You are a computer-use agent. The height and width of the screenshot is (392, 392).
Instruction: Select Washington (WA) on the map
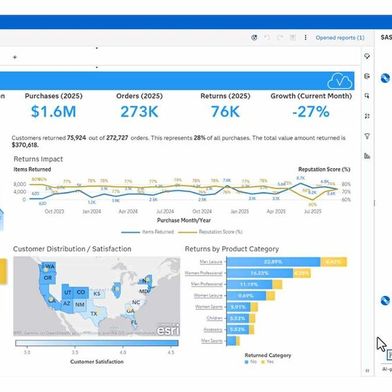tap(49, 267)
